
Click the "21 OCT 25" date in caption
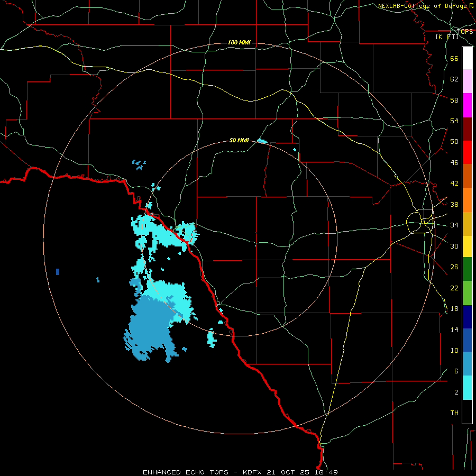pos(288,472)
